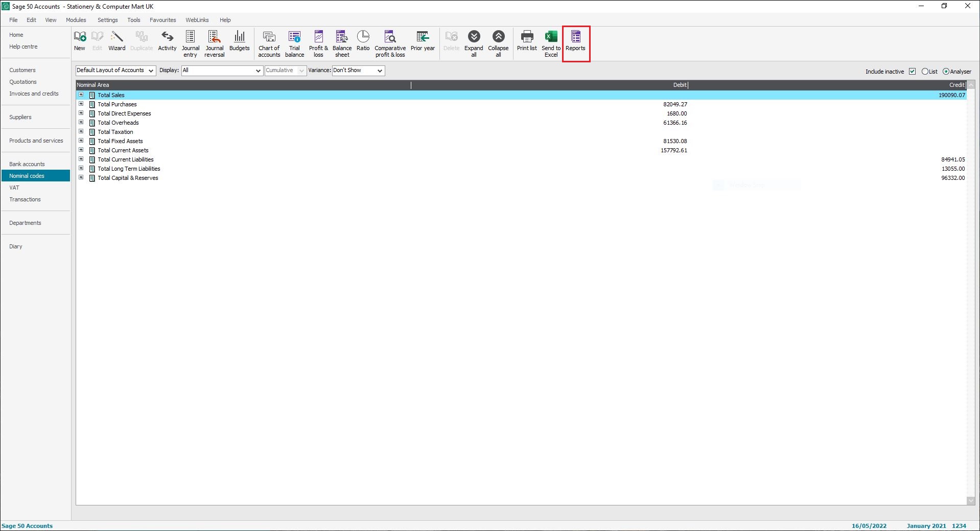Expand the Total Current Liabilities row
The height and width of the screenshot is (531, 980).
[x=81, y=159]
